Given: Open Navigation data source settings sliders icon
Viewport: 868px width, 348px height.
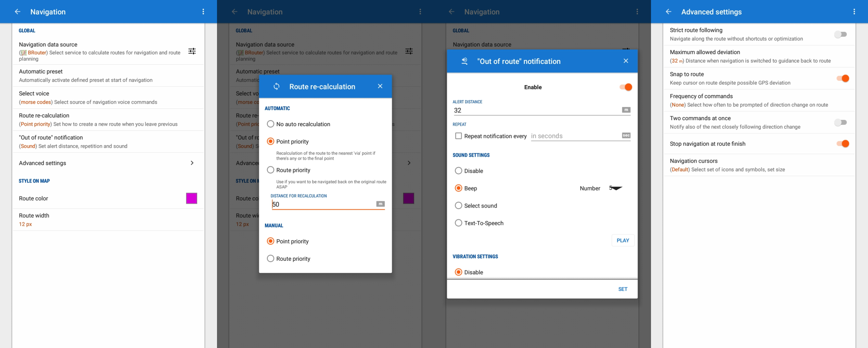Looking at the screenshot, I should pos(192,51).
